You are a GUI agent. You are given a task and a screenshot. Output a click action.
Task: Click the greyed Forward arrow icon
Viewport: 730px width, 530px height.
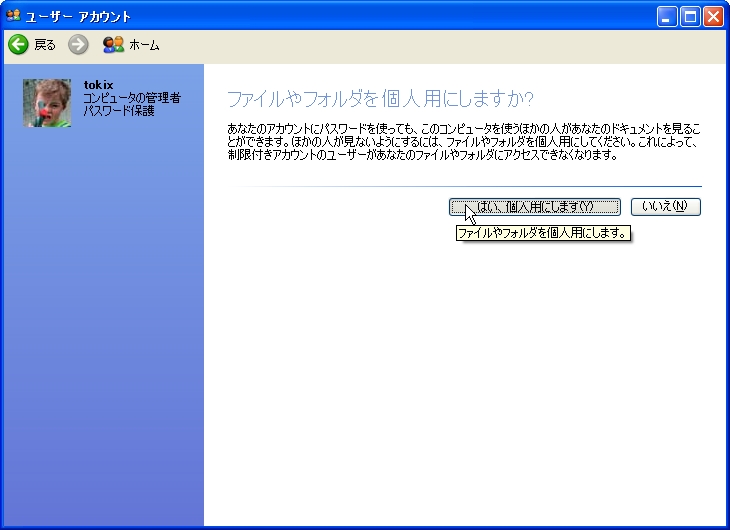[78, 45]
